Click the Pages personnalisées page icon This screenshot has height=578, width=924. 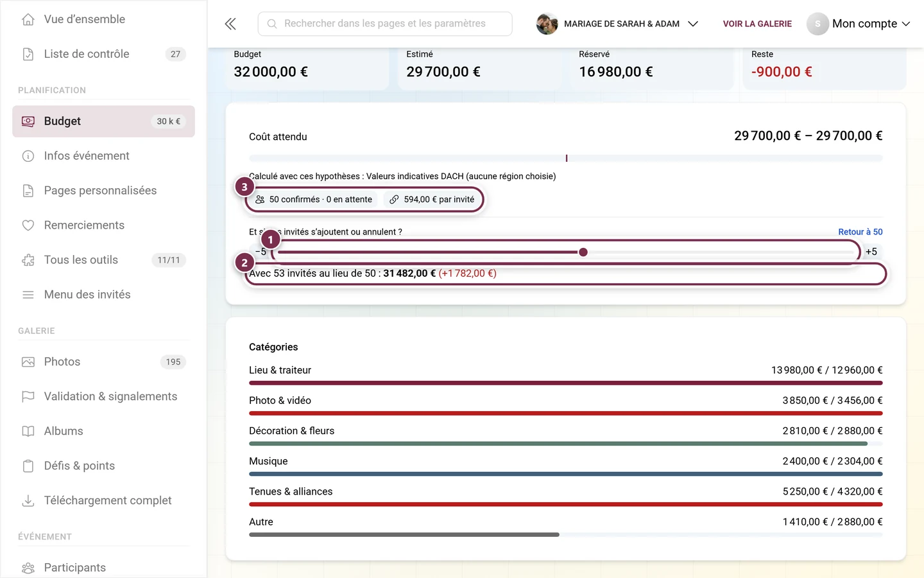28,191
